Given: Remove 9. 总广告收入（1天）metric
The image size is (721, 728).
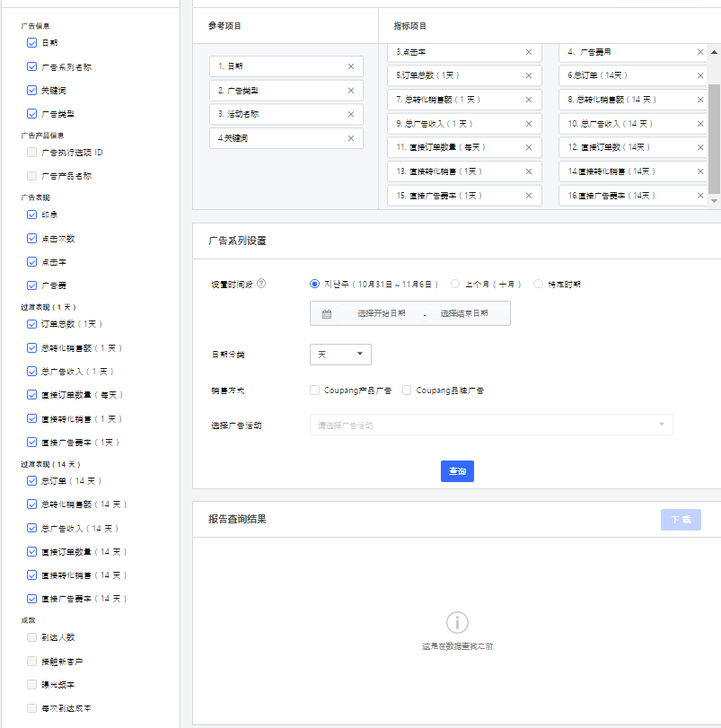Looking at the screenshot, I should pos(529,124).
